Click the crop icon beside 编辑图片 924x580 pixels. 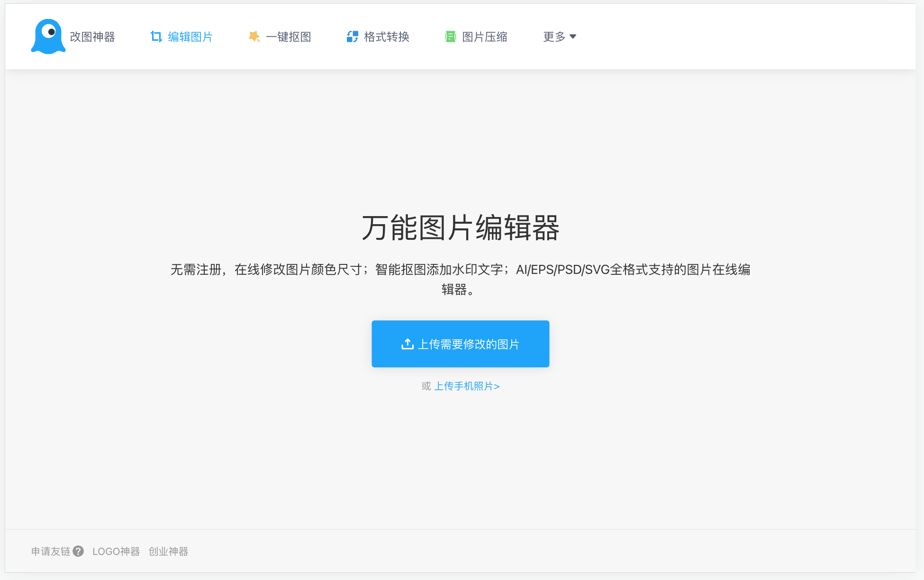156,36
